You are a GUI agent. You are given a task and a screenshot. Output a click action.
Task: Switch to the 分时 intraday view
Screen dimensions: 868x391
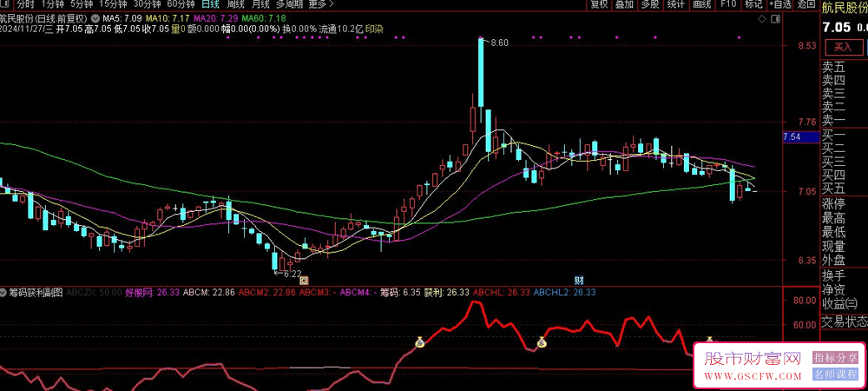[x=25, y=4]
